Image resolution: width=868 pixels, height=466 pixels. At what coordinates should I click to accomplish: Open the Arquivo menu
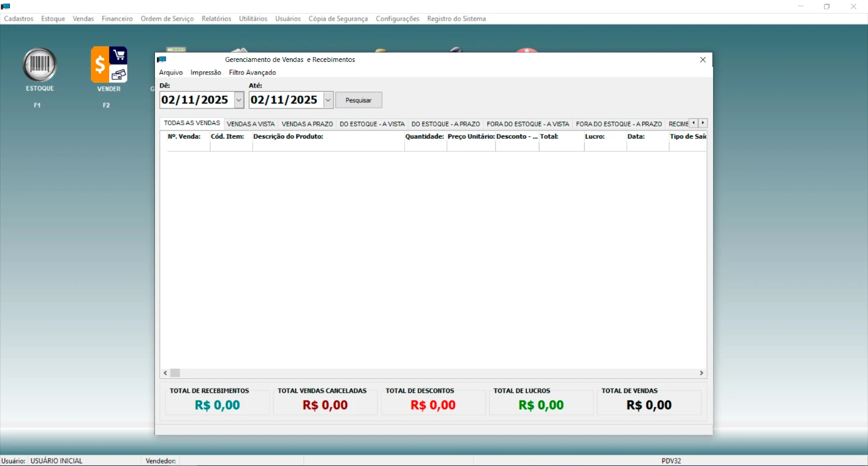[x=170, y=73]
